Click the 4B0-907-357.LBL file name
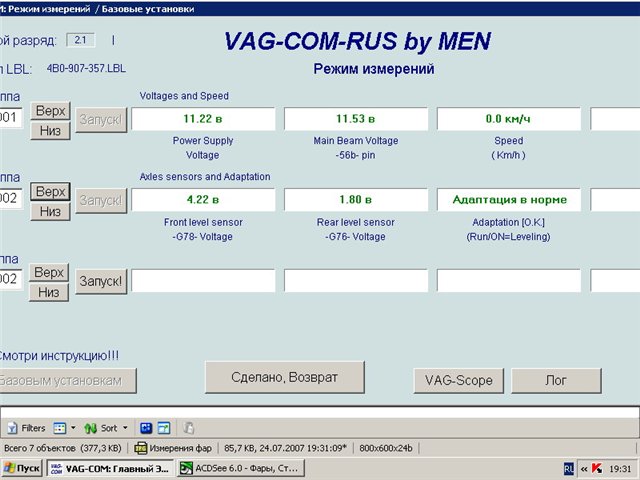This screenshot has width=640, height=480. point(86,68)
